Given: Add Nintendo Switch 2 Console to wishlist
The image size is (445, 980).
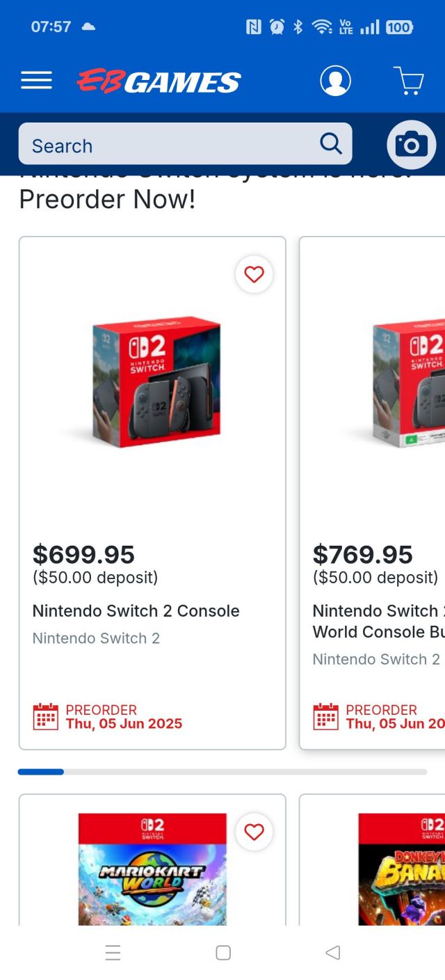Looking at the screenshot, I should pyautogui.click(x=254, y=274).
